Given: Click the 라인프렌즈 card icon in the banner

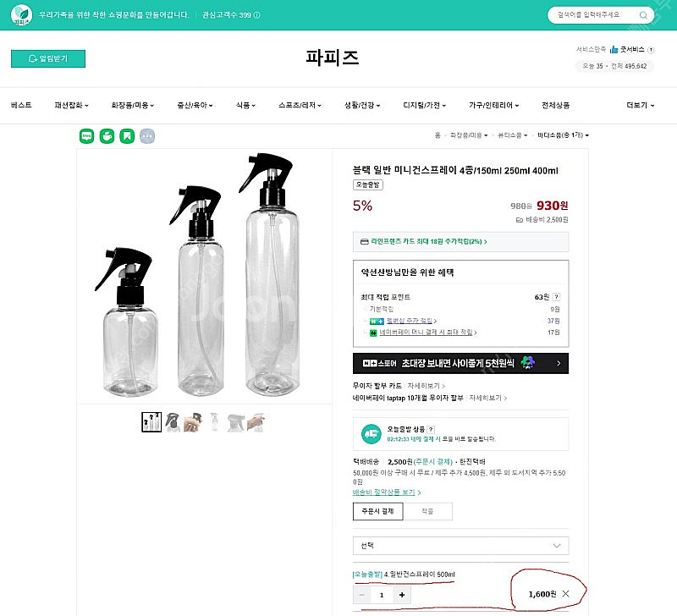Looking at the screenshot, I should click(x=363, y=240).
